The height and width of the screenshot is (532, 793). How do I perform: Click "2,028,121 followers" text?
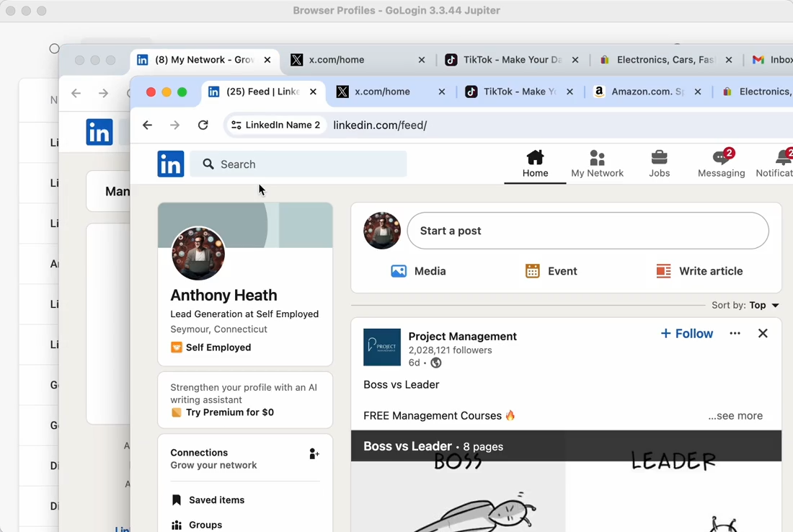[x=450, y=350]
